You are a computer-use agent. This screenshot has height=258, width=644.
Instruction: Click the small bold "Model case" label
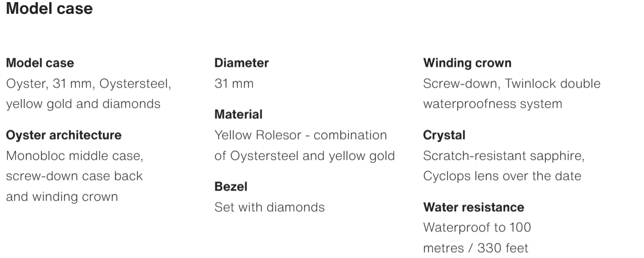pos(40,63)
